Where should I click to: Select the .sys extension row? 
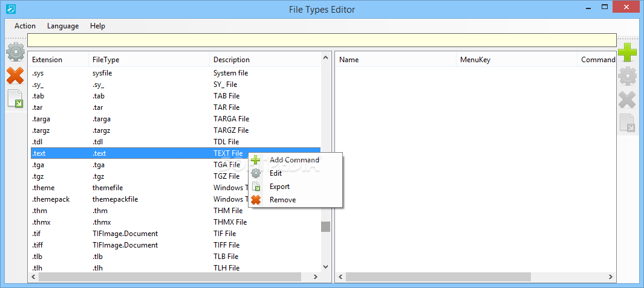pyautogui.click(x=176, y=73)
